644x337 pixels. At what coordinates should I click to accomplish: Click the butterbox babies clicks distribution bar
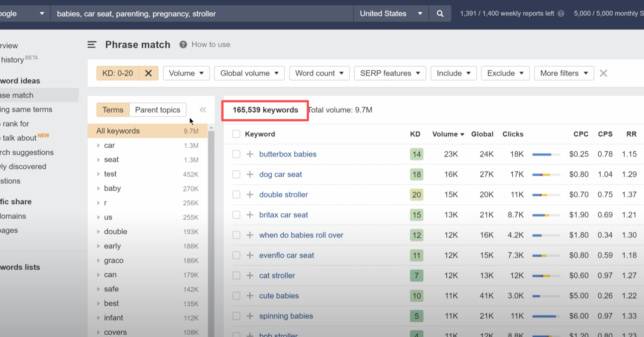click(x=546, y=154)
